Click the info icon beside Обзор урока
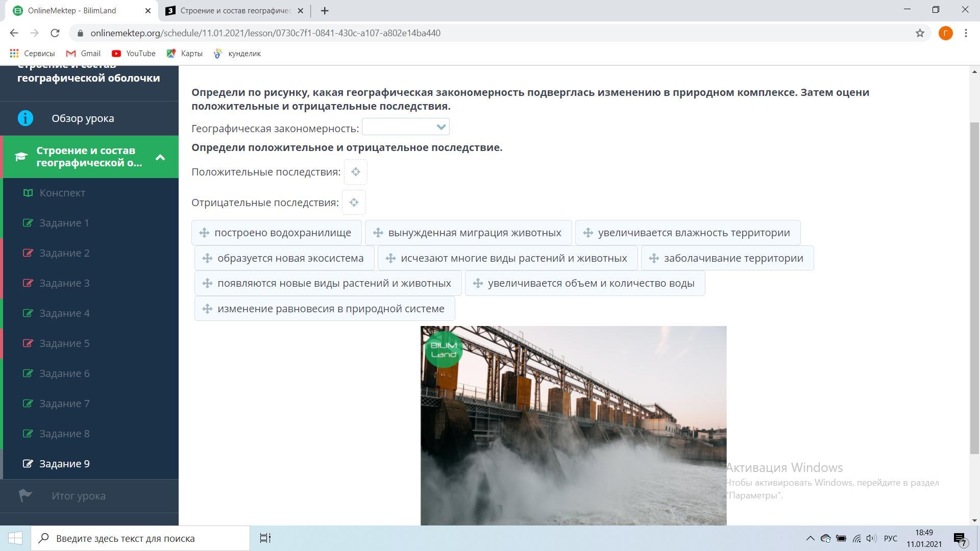The height and width of the screenshot is (551, 980). (25, 118)
